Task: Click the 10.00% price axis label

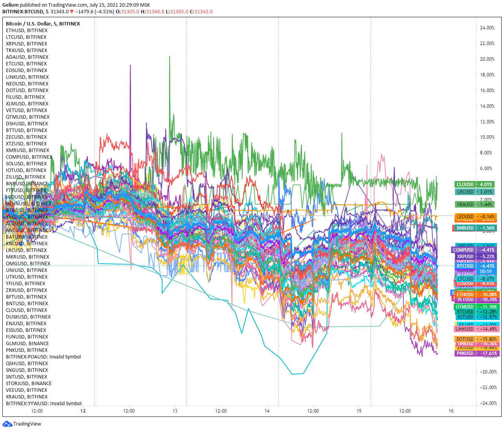Action: click(x=487, y=137)
